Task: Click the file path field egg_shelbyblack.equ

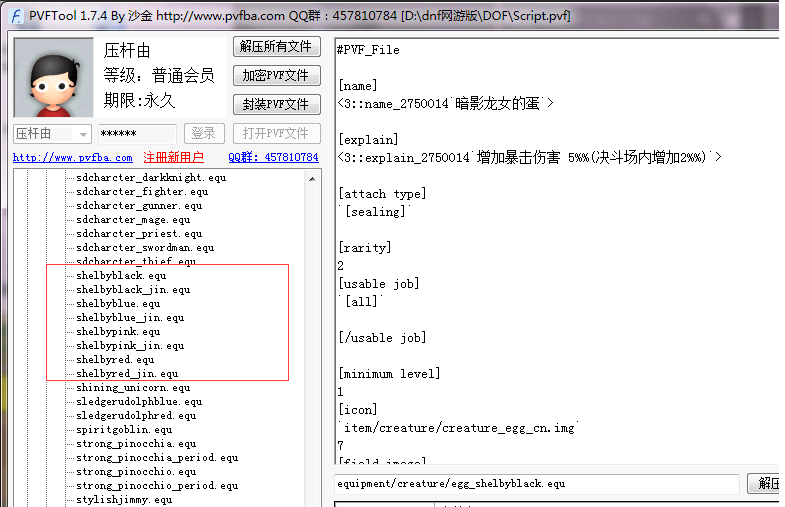Action: (x=537, y=484)
